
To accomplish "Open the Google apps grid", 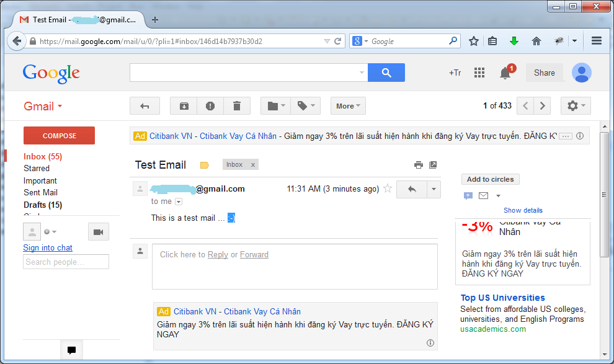I will tap(479, 73).
